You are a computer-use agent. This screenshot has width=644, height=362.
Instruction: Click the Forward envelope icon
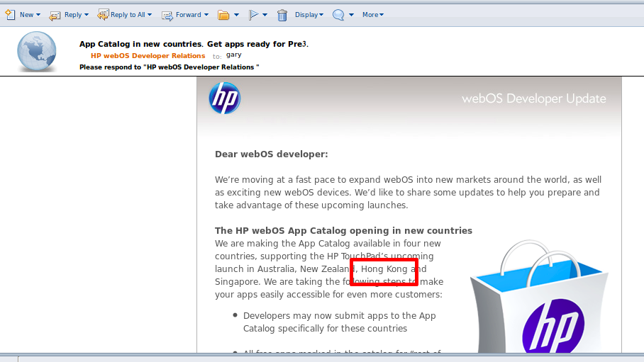click(x=167, y=15)
